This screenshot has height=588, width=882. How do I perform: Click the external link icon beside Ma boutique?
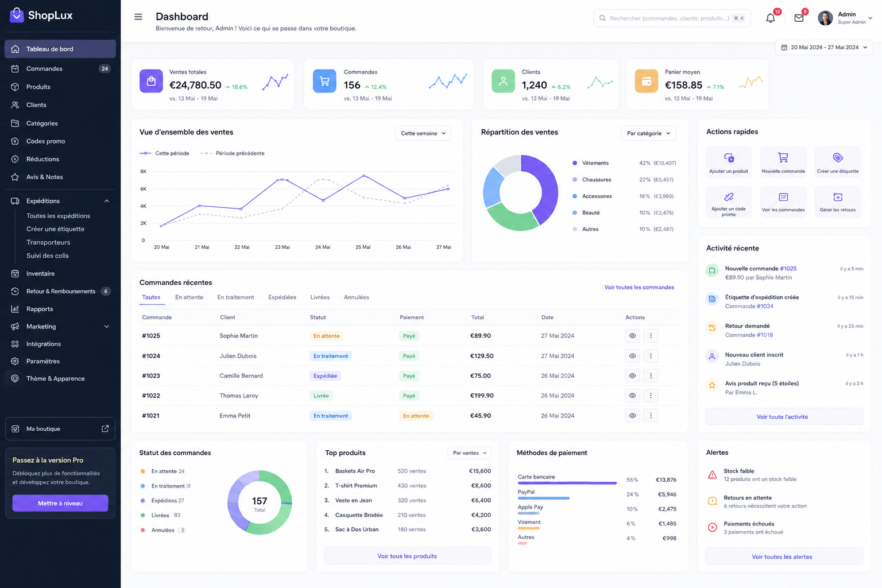(x=105, y=428)
